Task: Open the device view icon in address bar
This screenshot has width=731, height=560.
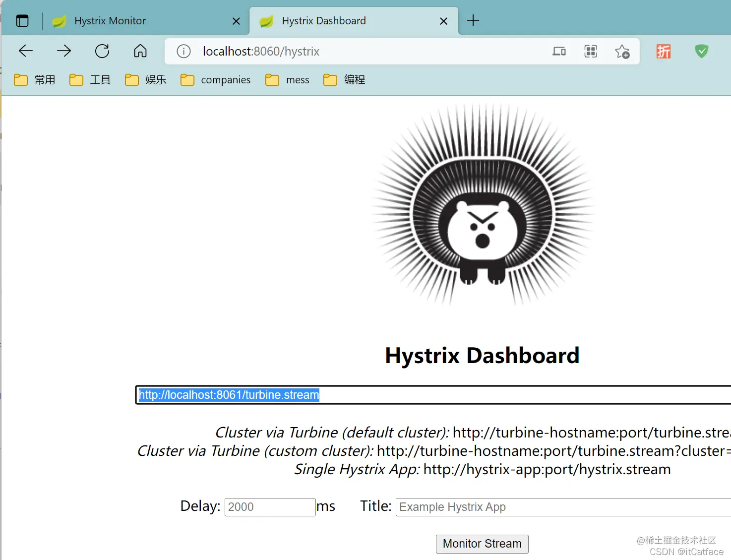Action: point(559,51)
